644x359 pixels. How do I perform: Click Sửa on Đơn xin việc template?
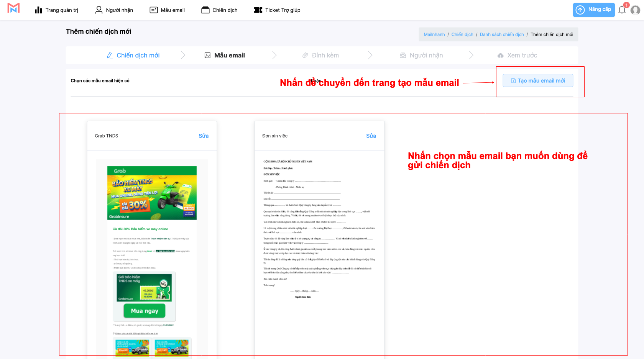click(x=371, y=136)
